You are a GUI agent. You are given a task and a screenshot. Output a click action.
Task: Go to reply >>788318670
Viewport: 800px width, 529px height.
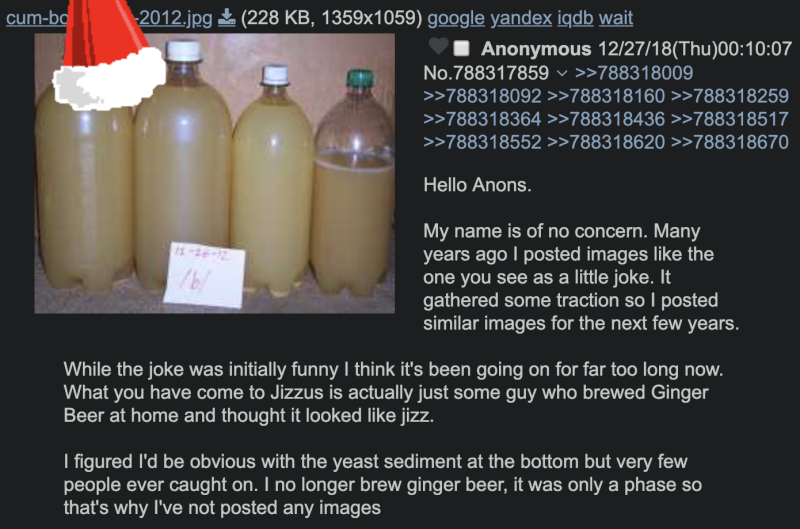click(x=730, y=142)
